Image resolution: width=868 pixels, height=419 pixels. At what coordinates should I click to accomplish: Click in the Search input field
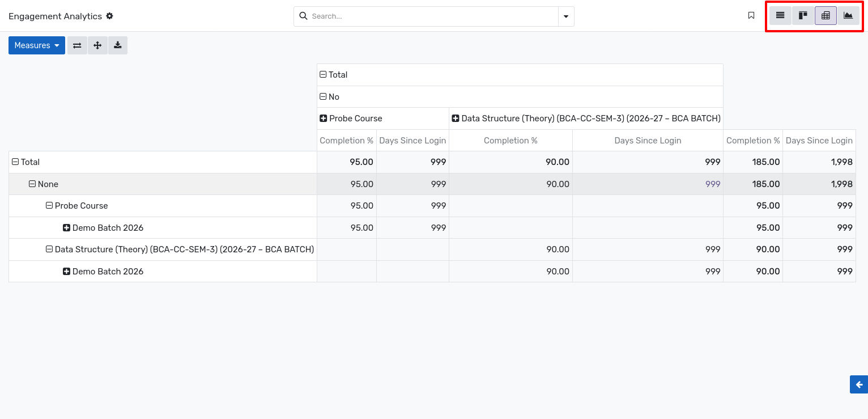(433, 16)
